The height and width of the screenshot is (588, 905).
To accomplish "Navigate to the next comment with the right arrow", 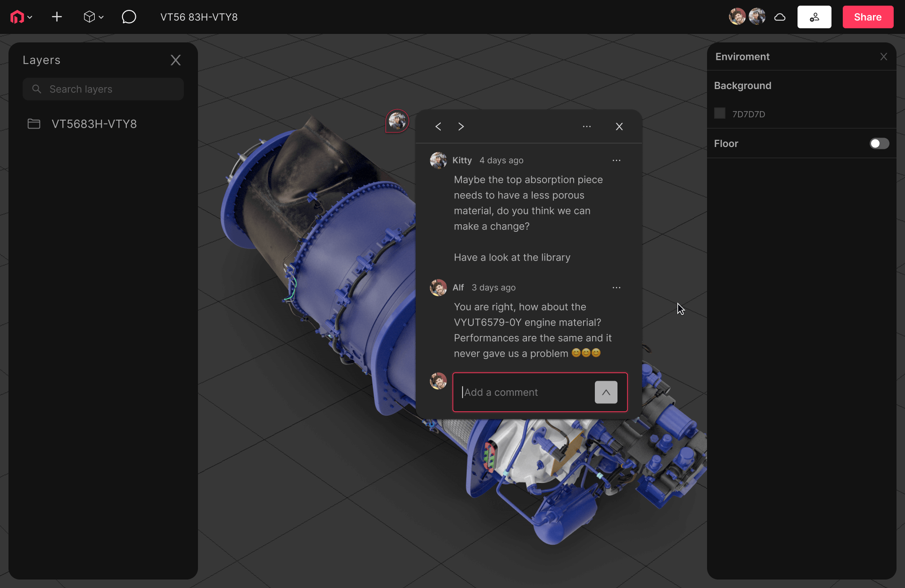I will pyautogui.click(x=461, y=126).
